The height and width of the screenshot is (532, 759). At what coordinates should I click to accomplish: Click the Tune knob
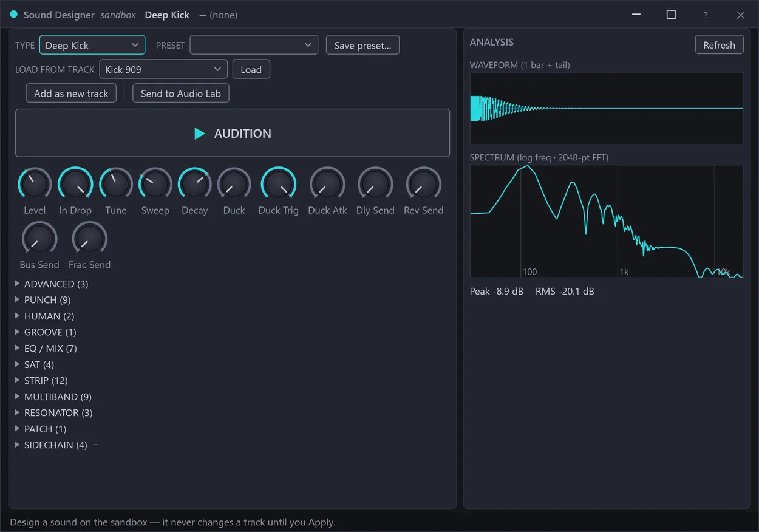point(116,184)
